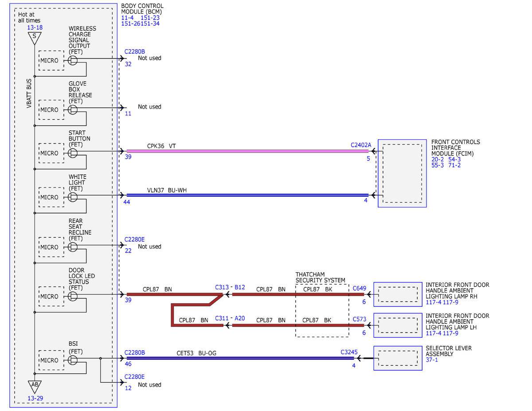
Task: Follow FCIM page reference 55-3
Action: click(x=438, y=165)
